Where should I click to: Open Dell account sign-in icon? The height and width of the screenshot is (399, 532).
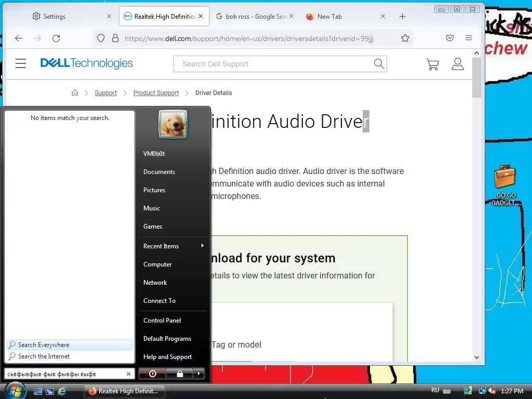pos(457,64)
